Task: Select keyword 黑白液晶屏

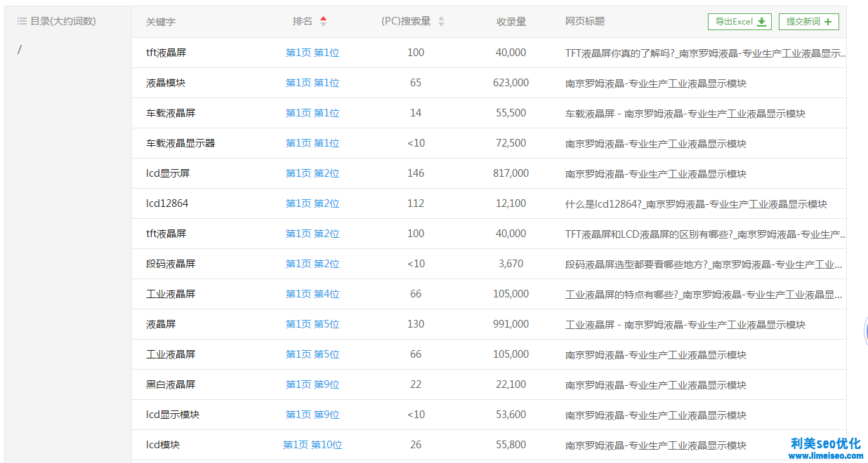Action: (x=171, y=384)
